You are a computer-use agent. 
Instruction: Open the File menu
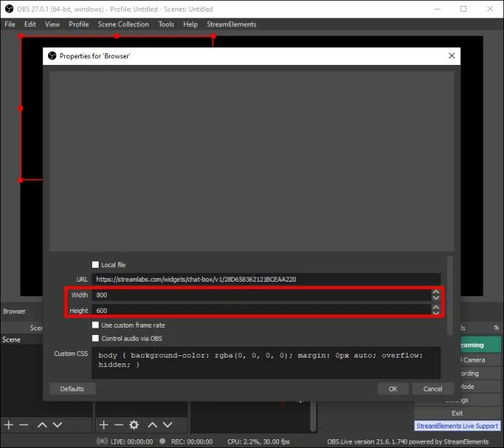click(9, 24)
